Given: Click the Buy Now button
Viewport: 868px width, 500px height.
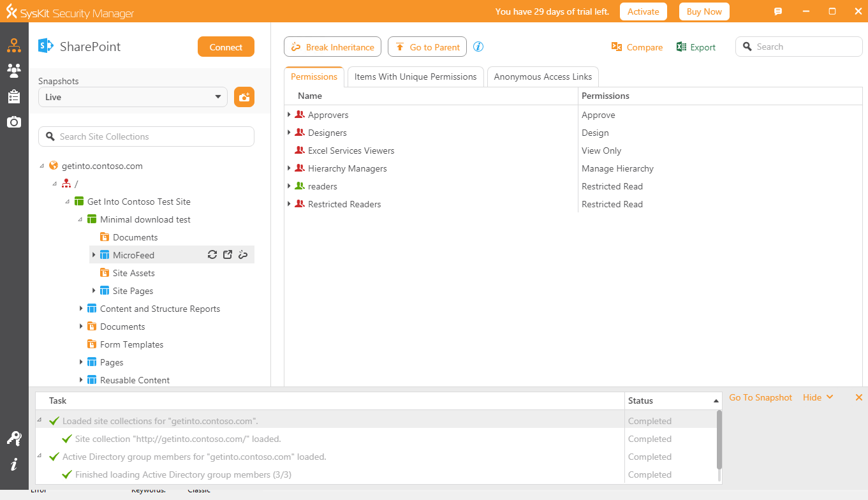Looking at the screenshot, I should (704, 11).
